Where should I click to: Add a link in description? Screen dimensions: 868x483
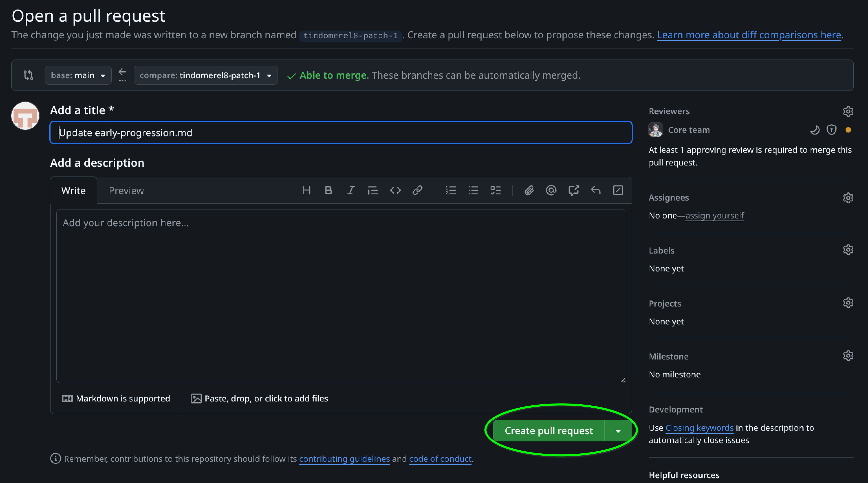coord(417,190)
